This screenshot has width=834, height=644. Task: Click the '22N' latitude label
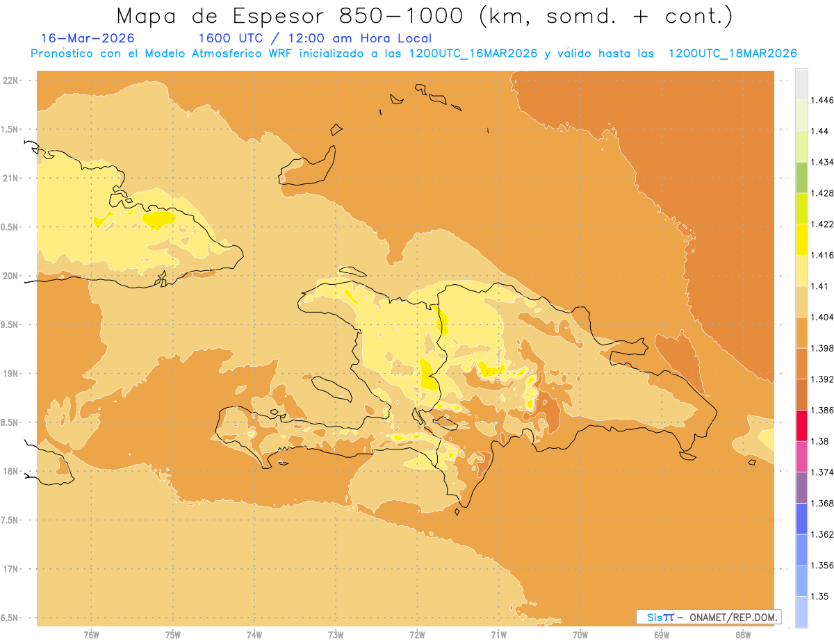tap(11, 81)
